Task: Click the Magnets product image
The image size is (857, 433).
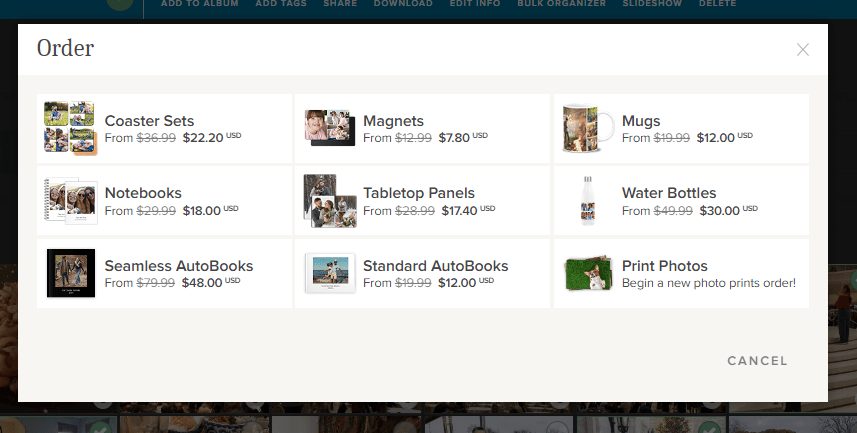Action: point(328,128)
